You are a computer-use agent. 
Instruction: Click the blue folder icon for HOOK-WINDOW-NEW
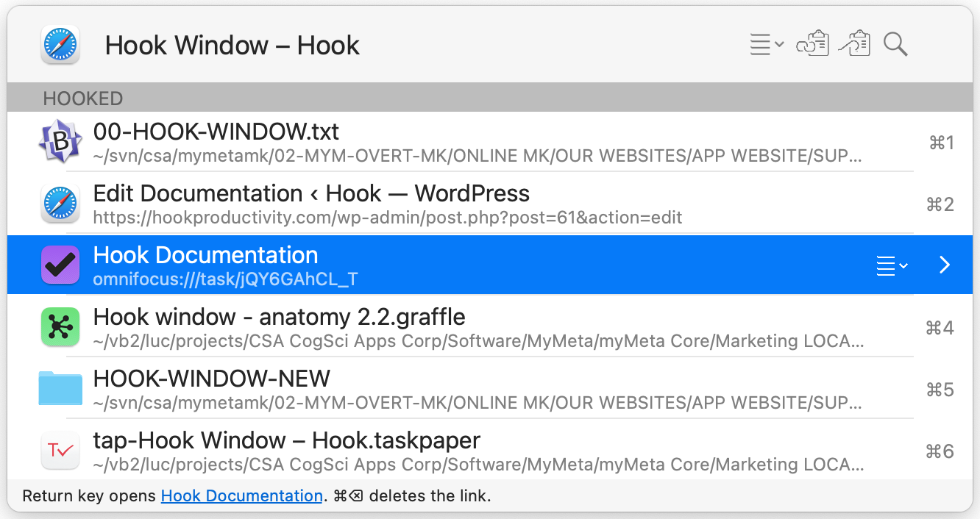click(x=60, y=388)
